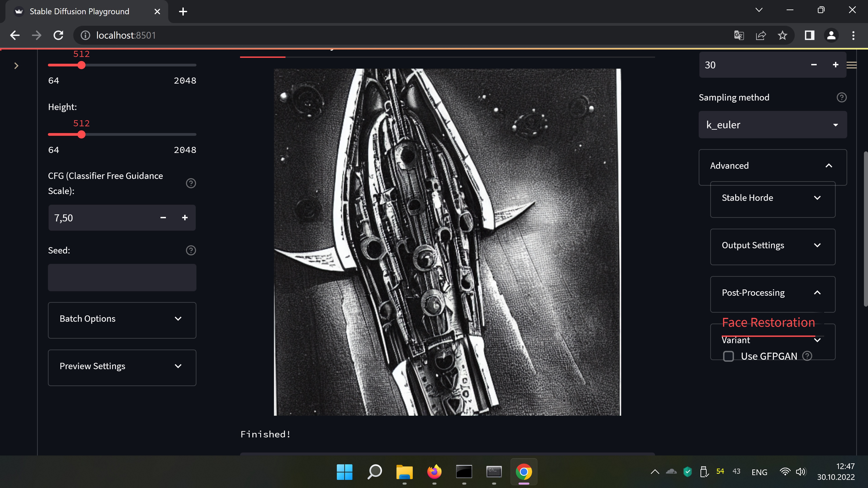The height and width of the screenshot is (488, 868).
Task: Click inside the Seed input field
Action: (x=122, y=277)
